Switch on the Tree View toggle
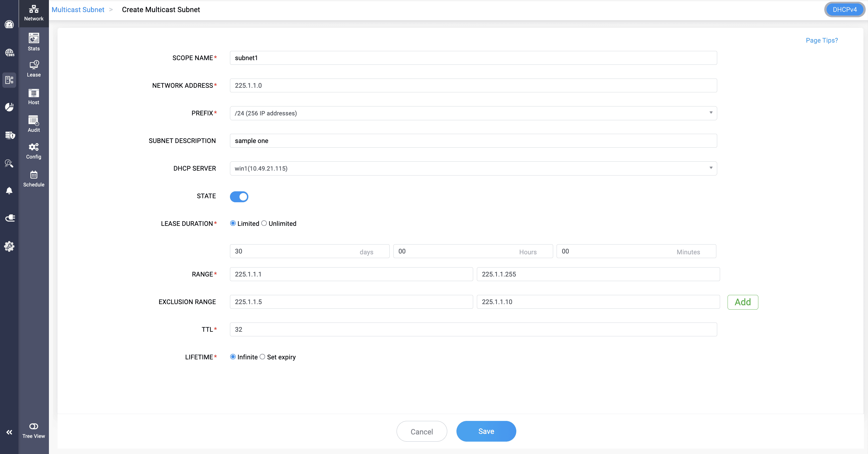Viewport: 868px width, 454px height. [34, 426]
